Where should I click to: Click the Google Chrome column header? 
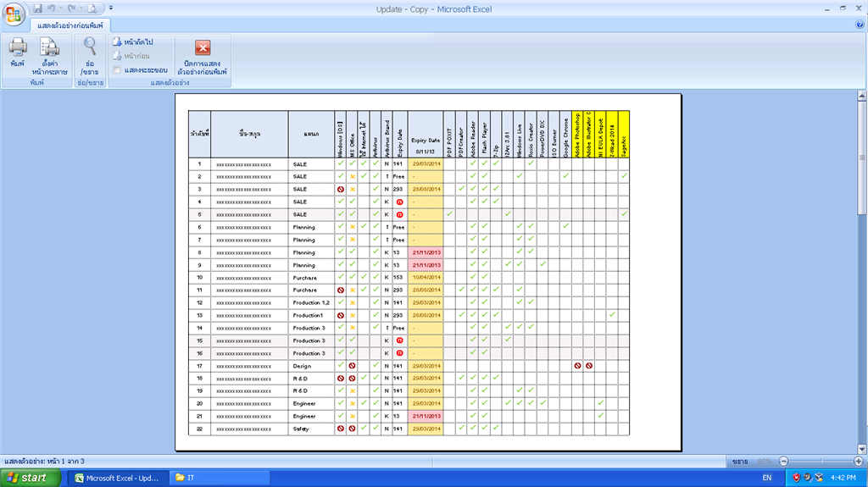click(565, 135)
